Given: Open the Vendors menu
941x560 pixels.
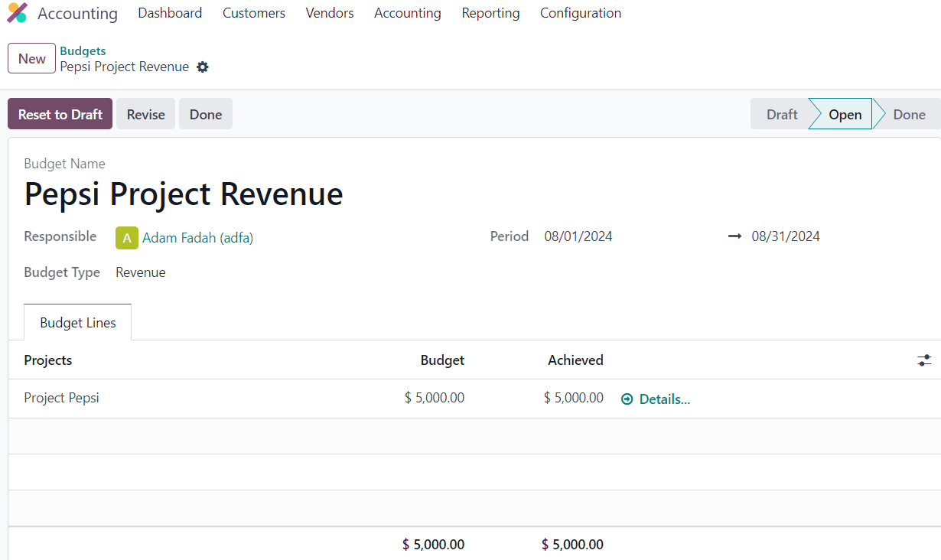Looking at the screenshot, I should tap(330, 13).
